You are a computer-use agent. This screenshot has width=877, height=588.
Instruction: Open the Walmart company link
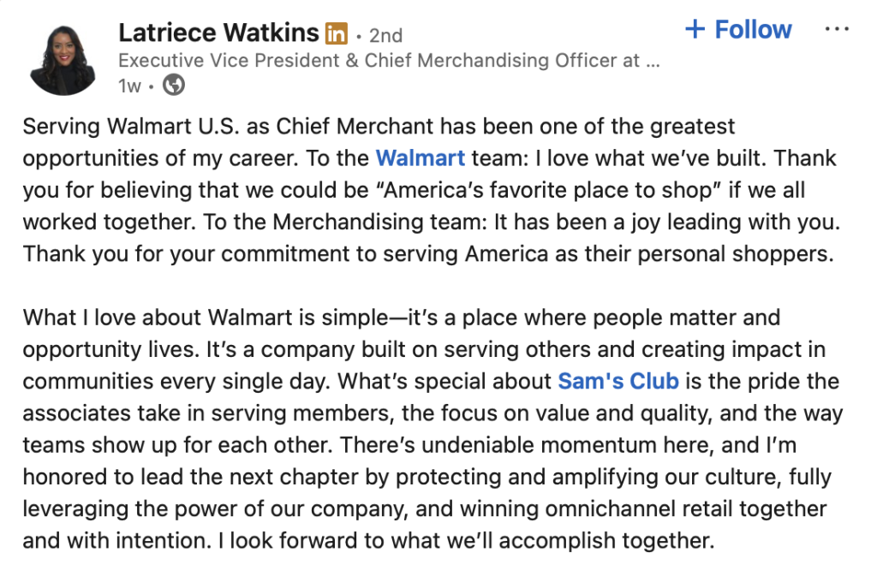(x=421, y=158)
